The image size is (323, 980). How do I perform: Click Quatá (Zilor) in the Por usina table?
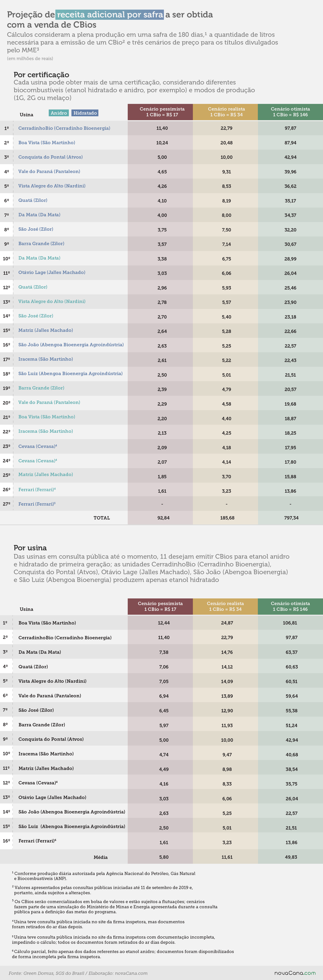coord(33,666)
